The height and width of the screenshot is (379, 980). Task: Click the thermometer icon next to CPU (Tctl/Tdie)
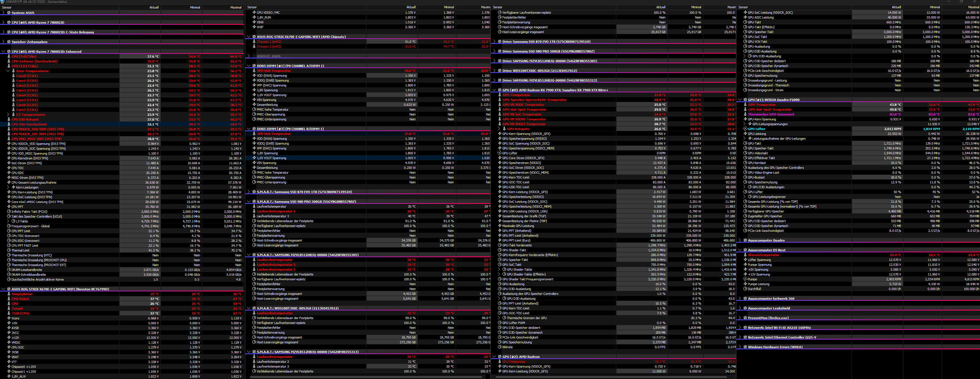click(x=9, y=56)
